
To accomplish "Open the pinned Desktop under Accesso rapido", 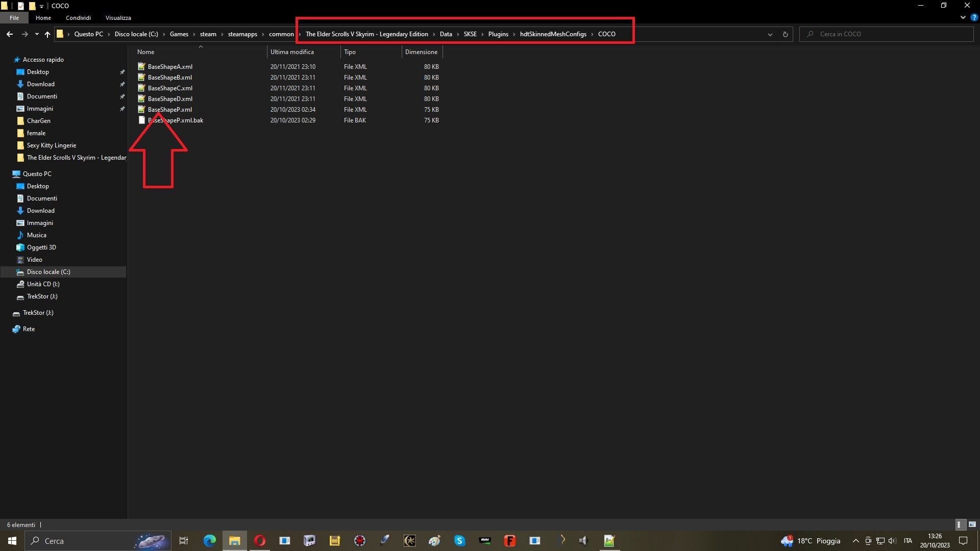I will click(x=38, y=72).
